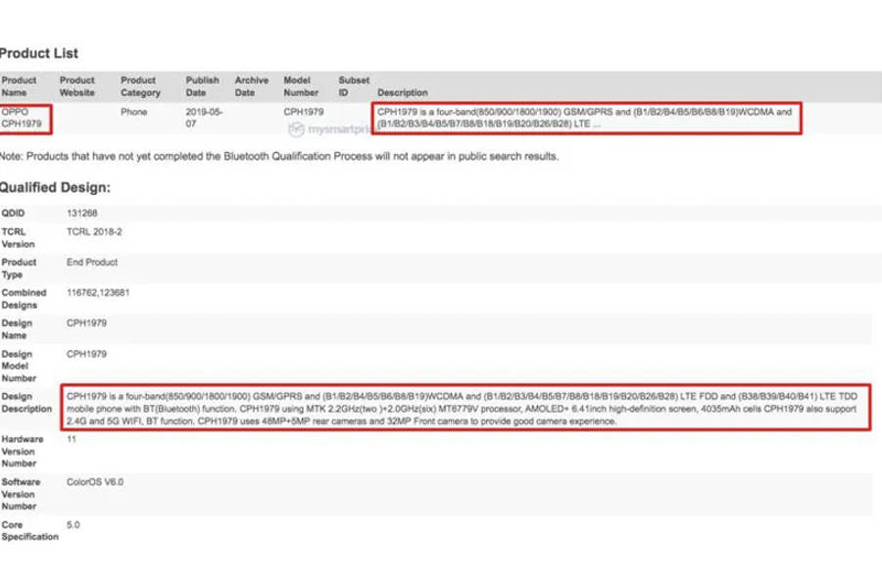Click the 'Design Description' row label

pos(26,403)
